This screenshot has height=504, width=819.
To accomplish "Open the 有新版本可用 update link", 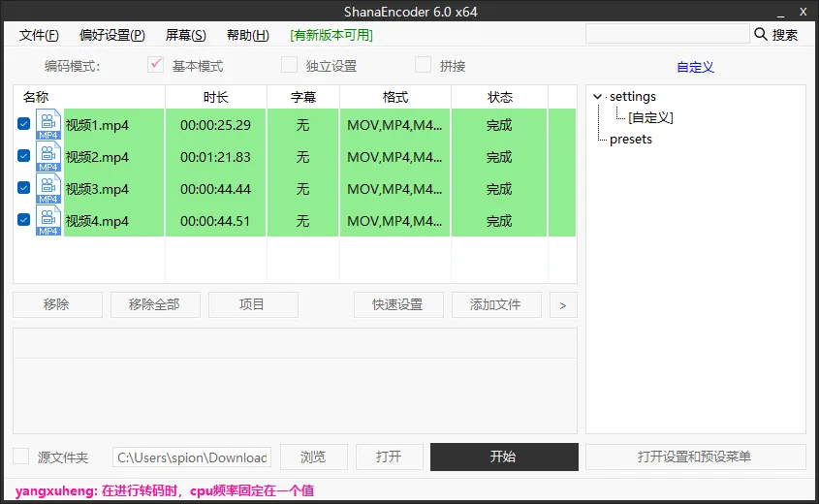I will [x=331, y=35].
